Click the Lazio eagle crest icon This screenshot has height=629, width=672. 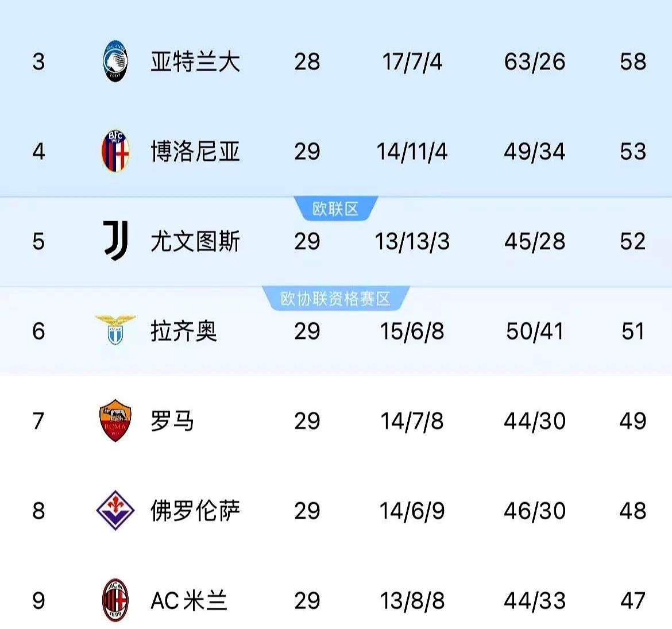(x=115, y=330)
